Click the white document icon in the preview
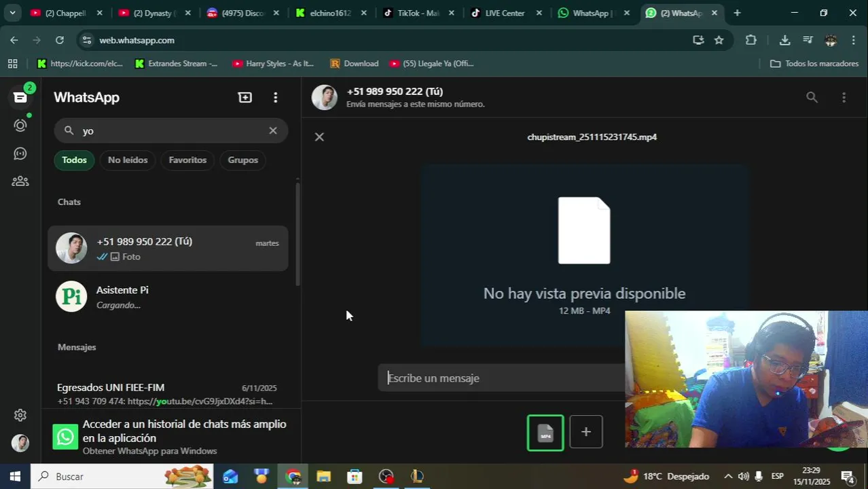 point(584,230)
